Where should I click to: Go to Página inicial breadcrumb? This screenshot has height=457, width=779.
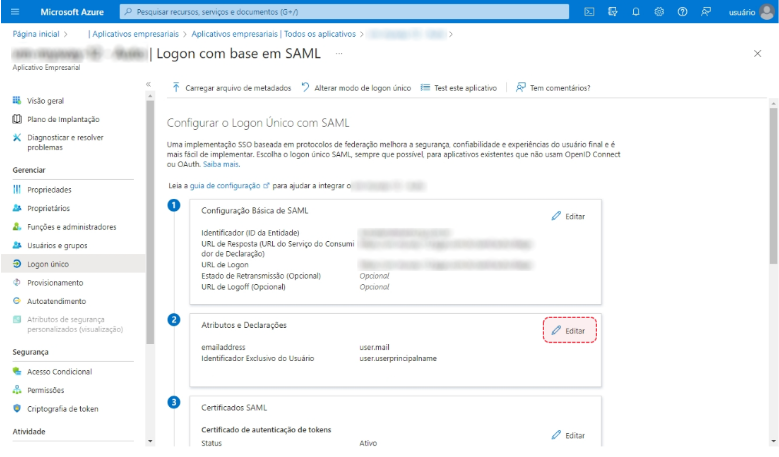[x=36, y=34]
